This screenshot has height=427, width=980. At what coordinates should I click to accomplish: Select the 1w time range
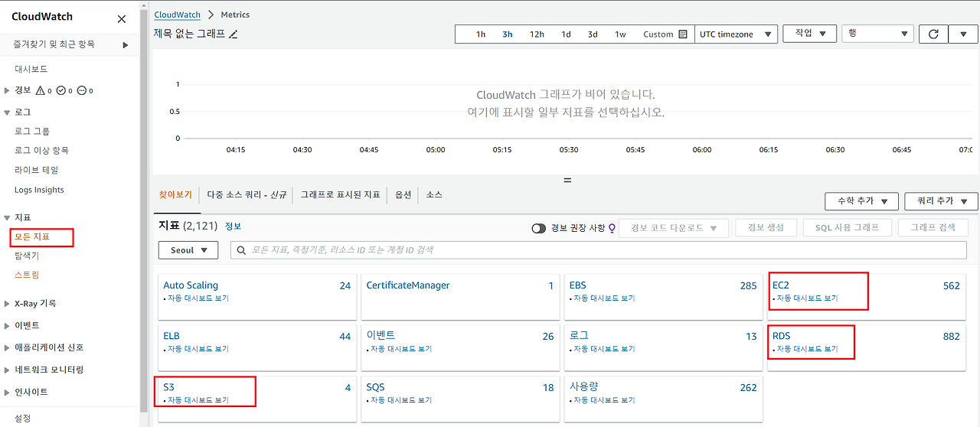click(x=620, y=34)
